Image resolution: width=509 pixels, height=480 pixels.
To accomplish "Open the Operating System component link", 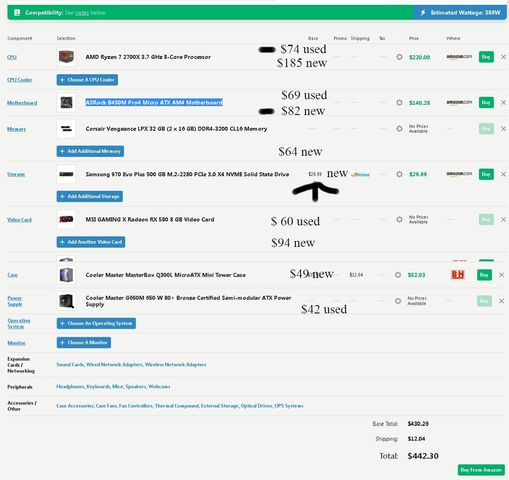I will point(19,323).
